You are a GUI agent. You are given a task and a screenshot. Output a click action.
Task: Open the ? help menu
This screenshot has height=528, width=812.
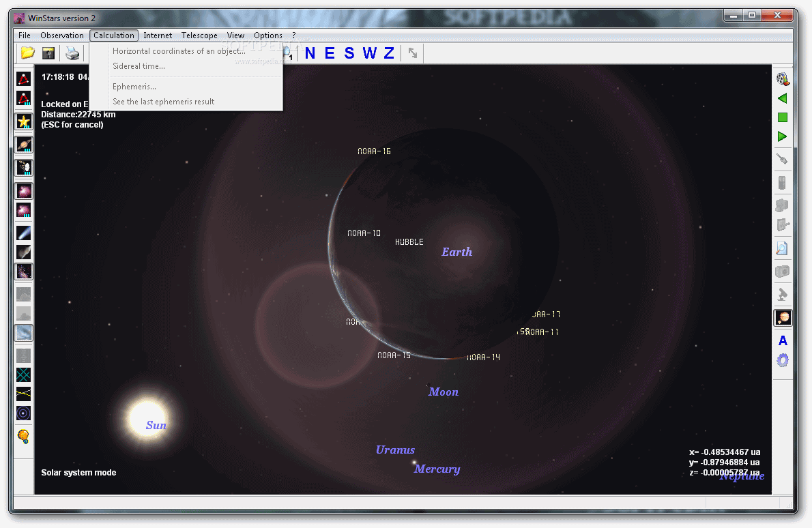[294, 35]
